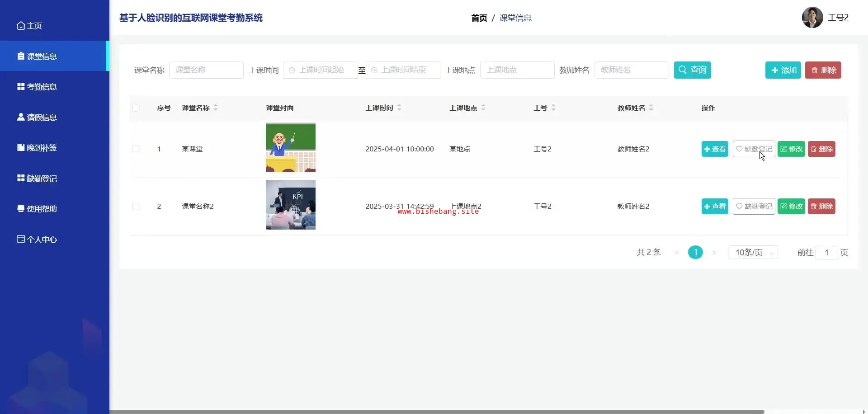Image resolution: width=868 pixels, height=414 pixels.
Task: Click the 共 2 条 total count text
Action: pyautogui.click(x=649, y=252)
